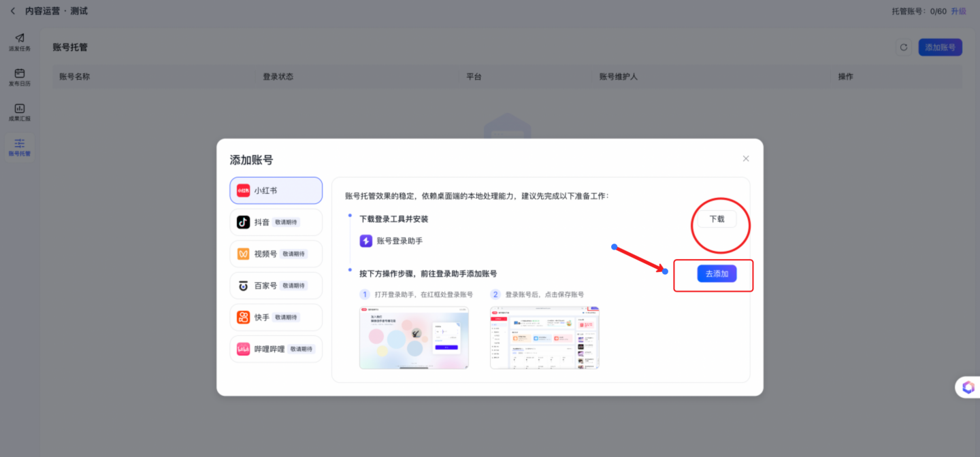Select the 小红书 platform tab
This screenshot has height=457, width=980.
coord(276,190)
